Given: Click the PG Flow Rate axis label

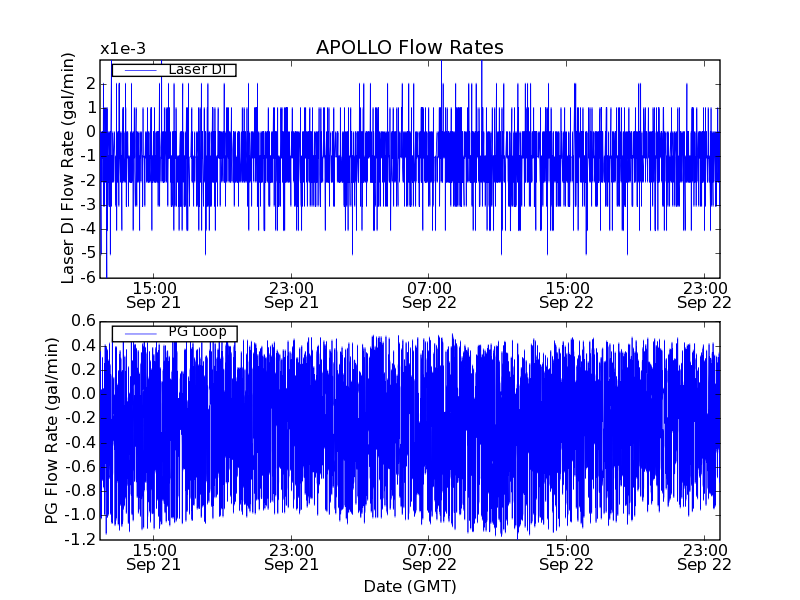Looking at the screenshot, I should coord(52,431).
